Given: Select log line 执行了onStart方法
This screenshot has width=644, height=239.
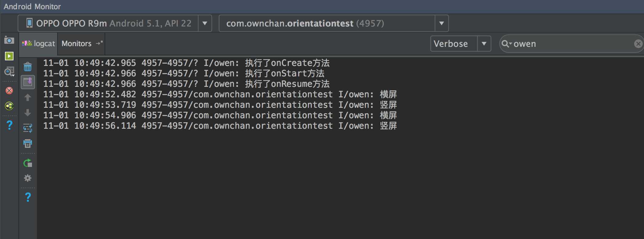Looking at the screenshot, I should point(184,73).
